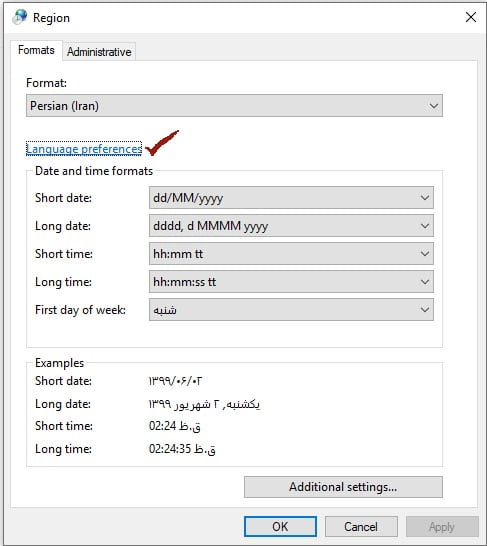Open the Long time format dropdown
The image size is (487, 546).
291,282
